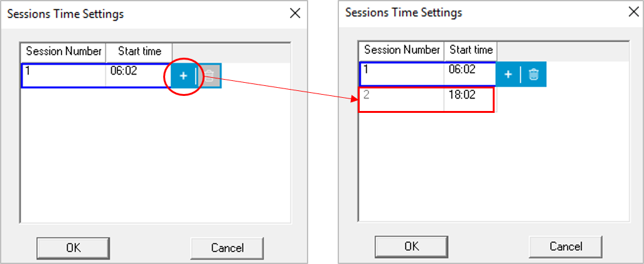Click Session Number column header in right dialog
The image size is (644, 264).
click(x=401, y=50)
